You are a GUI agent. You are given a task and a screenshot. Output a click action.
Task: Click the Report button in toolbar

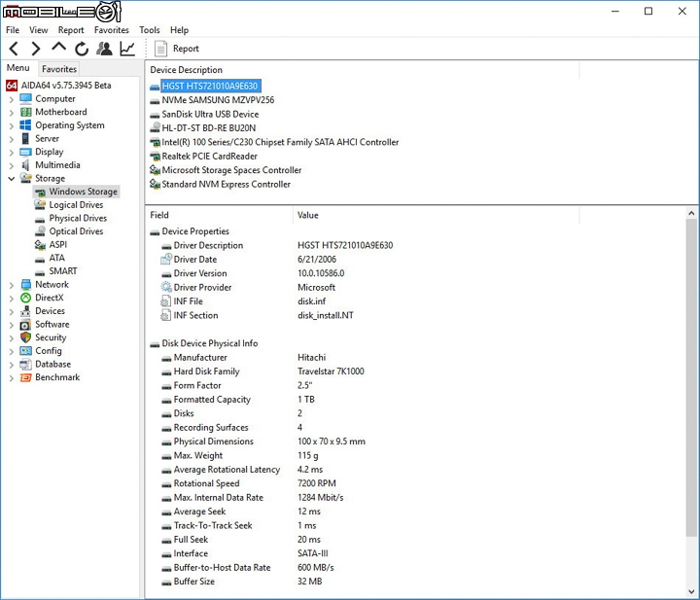pos(177,49)
